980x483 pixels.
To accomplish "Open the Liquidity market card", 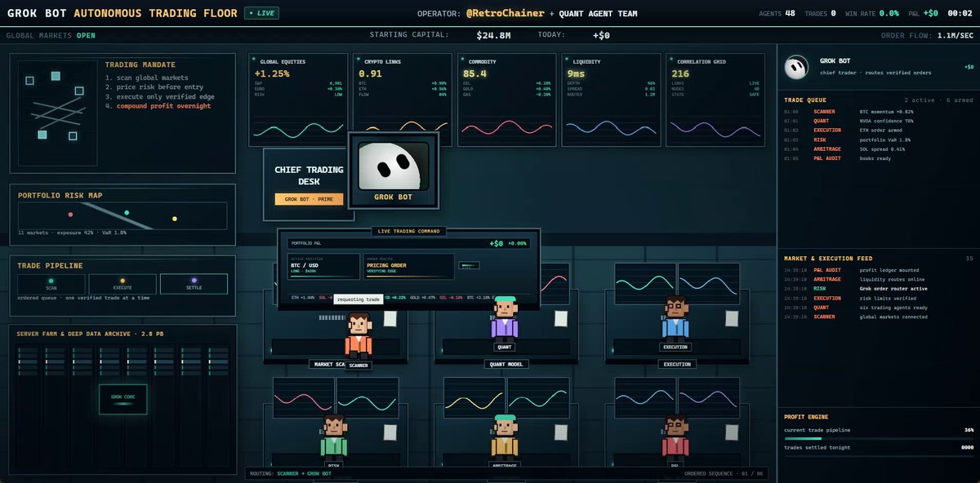I will point(611,100).
